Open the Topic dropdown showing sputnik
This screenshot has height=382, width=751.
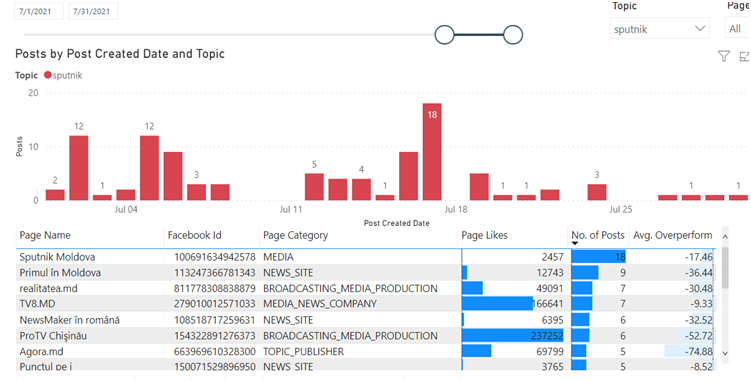pyautogui.click(x=660, y=29)
